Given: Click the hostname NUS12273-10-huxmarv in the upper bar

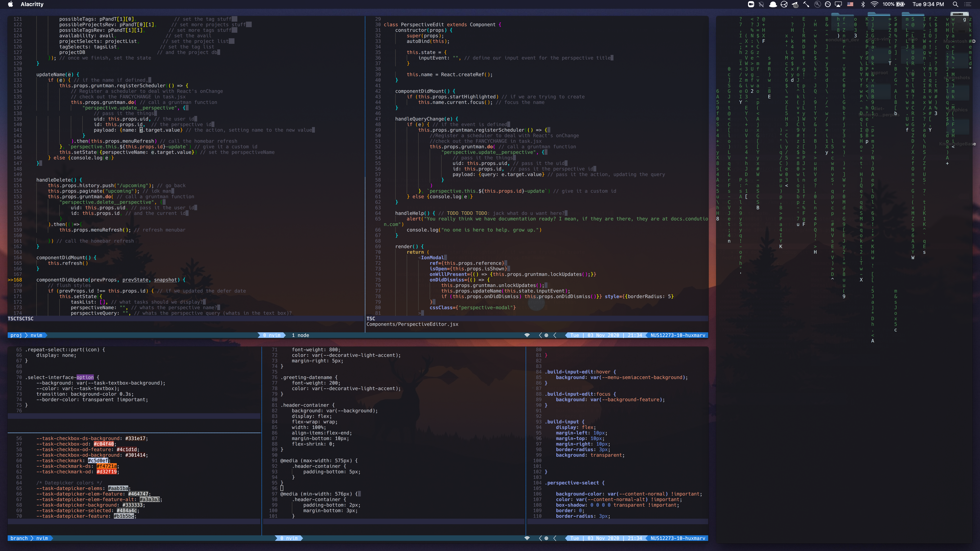Looking at the screenshot, I should pos(678,335).
